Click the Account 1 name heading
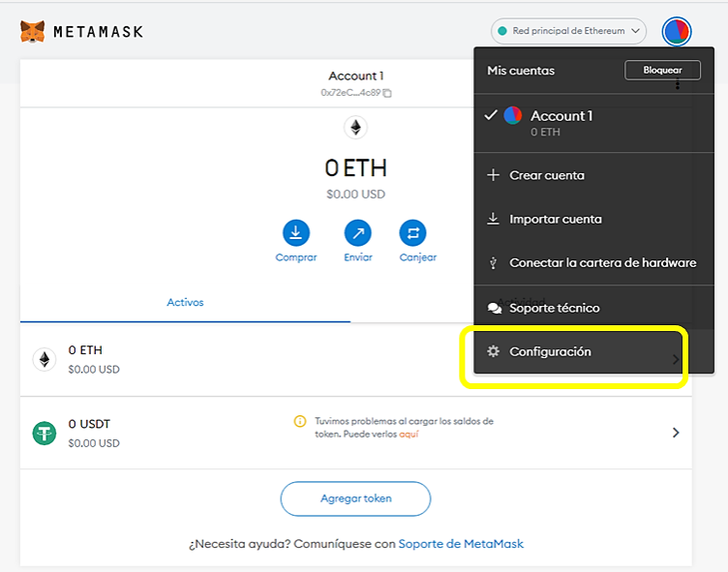Screen dimensions: 728x572 [x=356, y=75]
